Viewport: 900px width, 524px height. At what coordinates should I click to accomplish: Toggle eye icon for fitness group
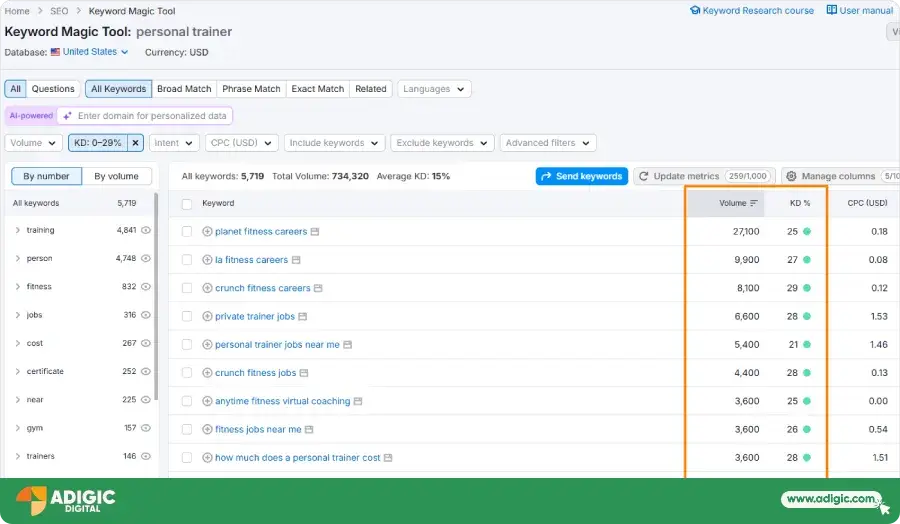(x=146, y=286)
